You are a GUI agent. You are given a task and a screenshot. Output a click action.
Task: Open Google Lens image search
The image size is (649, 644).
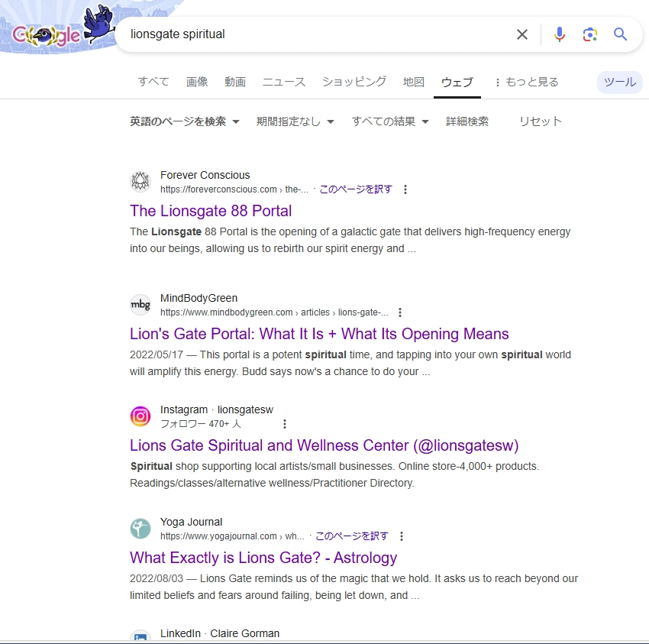tap(589, 34)
